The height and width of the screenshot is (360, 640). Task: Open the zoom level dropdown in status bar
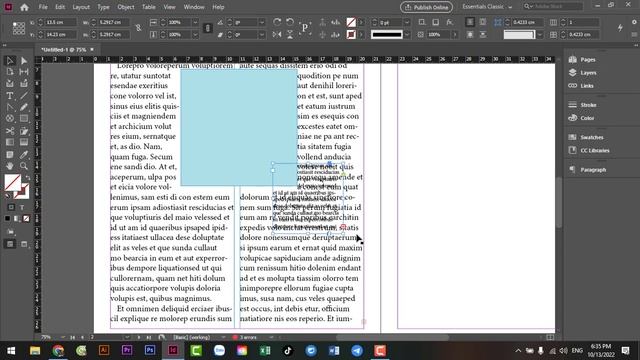tap(63, 337)
